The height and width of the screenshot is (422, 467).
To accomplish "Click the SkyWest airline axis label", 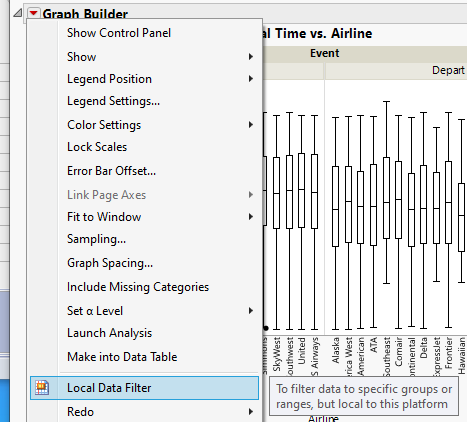I will click(x=277, y=354).
